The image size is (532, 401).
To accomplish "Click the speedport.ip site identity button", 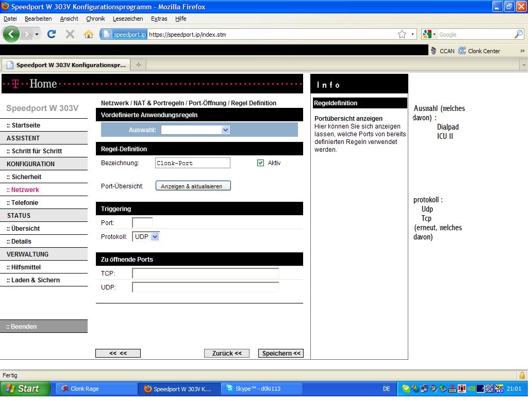I will coord(124,34).
